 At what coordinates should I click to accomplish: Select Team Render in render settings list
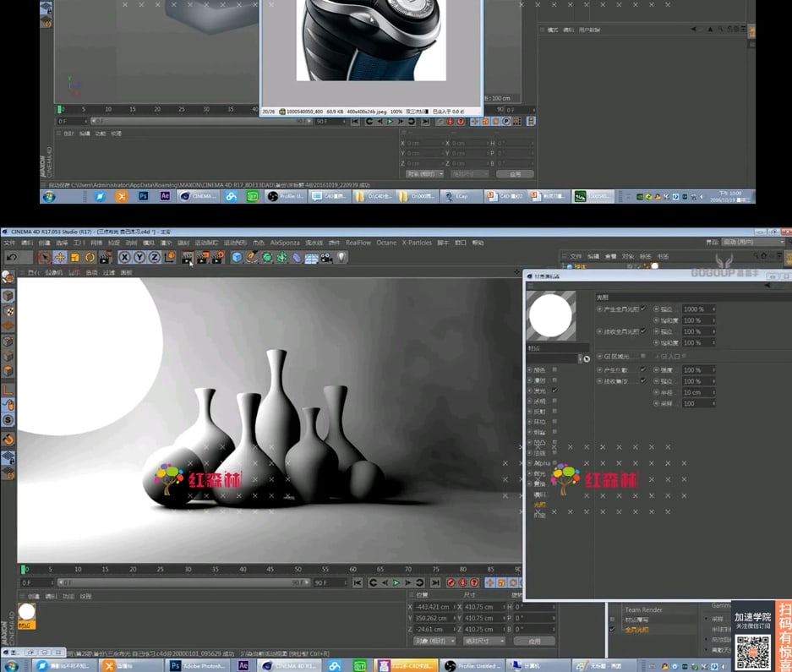tap(643, 609)
